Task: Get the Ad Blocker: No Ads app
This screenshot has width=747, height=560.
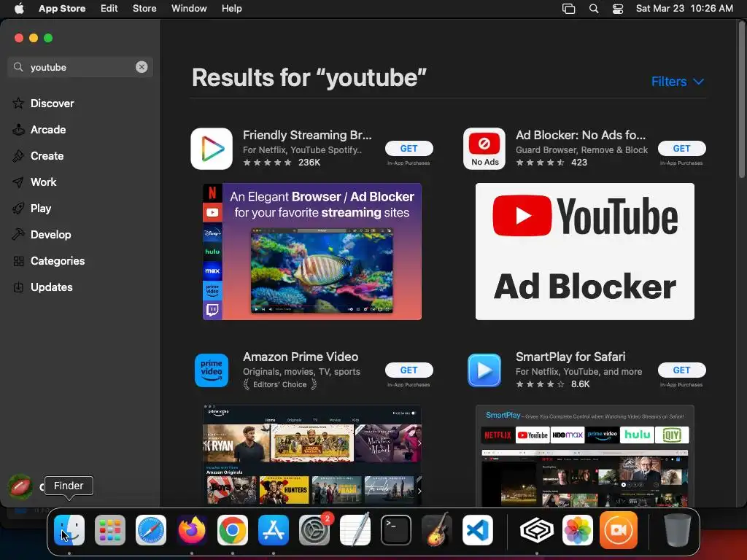Action: tap(682, 149)
